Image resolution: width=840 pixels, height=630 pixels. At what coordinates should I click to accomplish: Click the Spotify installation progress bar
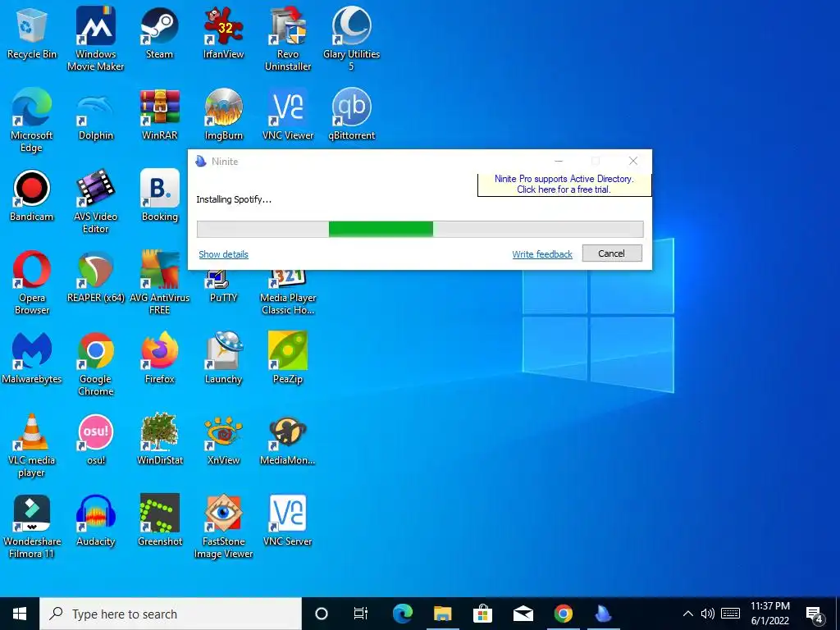pos(420,230)
